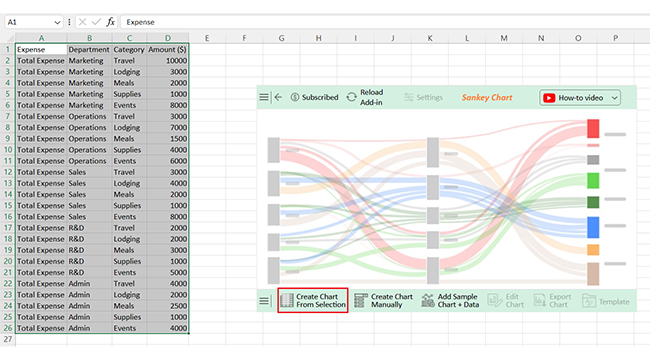Screen dimensions: 650x360
Task: Open the top hamburger menu of add-in
Action: coord(264,97)
